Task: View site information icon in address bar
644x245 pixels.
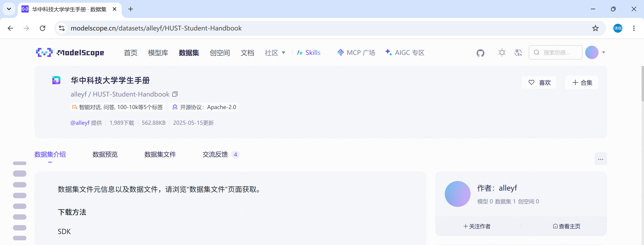Action: tap(62, 28)
